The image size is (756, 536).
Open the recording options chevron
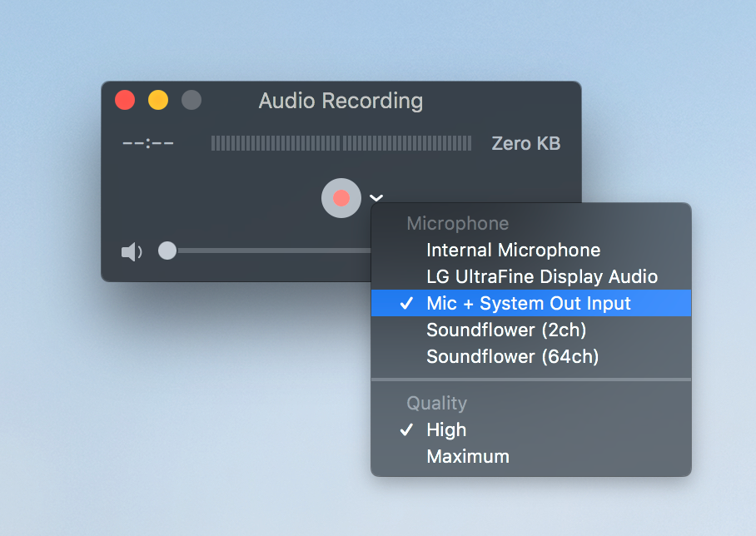[376, 197]
